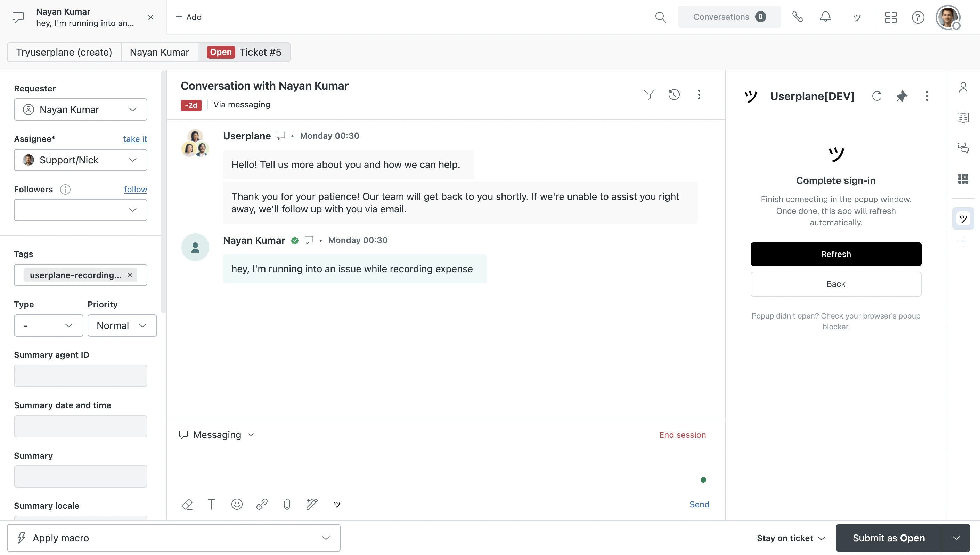The height and width of the screenshot is (555, 980).
Task: Open the conversation filter icon
Action: (649, 95)
